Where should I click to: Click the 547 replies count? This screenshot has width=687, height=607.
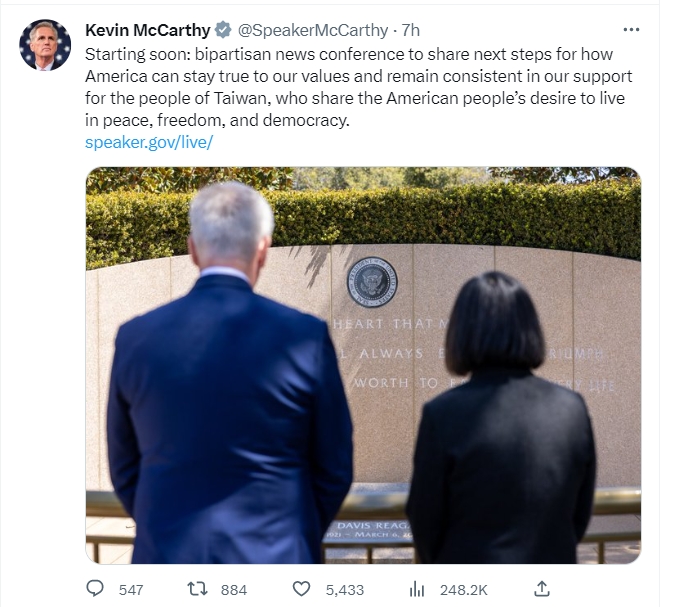(131, 590)
